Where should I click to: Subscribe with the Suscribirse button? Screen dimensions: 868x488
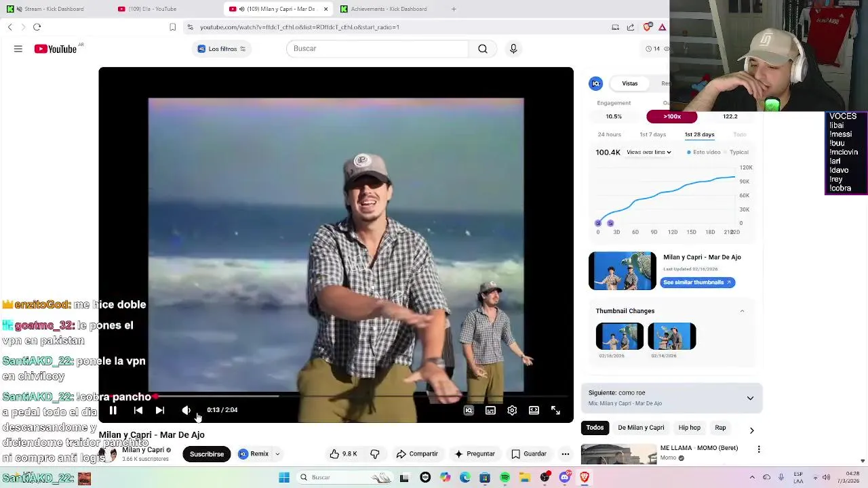tap(207, 454)
